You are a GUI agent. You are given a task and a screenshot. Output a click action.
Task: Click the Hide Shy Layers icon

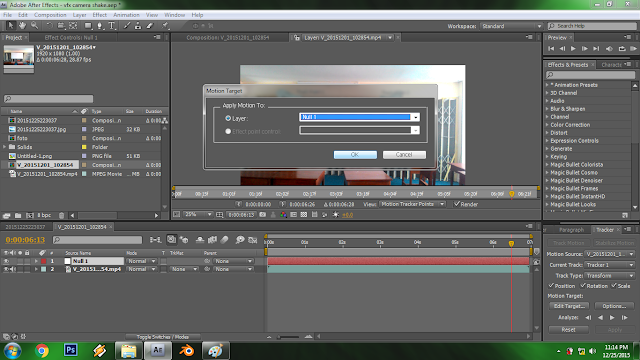pyautogui.click(x=200, y=240)
